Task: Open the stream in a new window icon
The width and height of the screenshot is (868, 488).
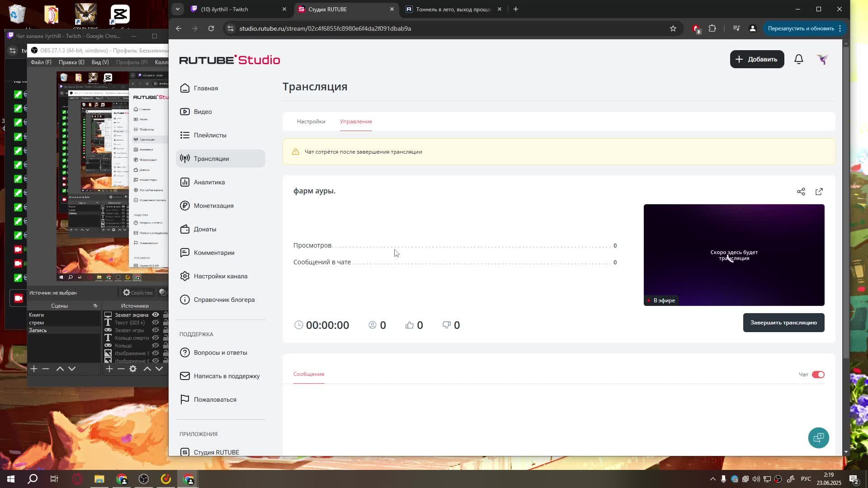Action: pos(819,192)
